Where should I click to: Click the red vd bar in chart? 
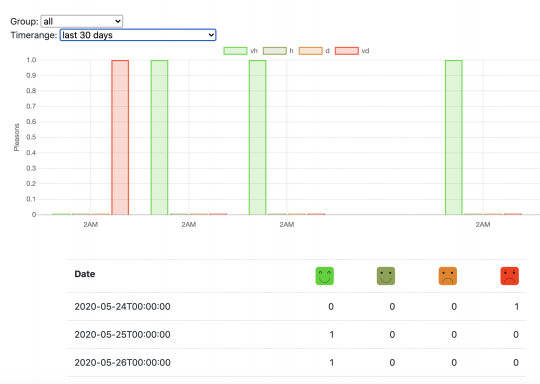[120, 137]
